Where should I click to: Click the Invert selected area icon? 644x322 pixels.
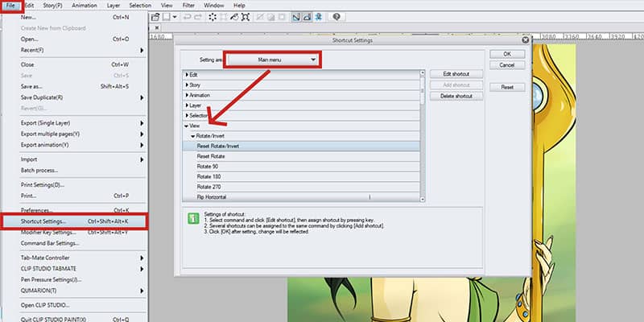tap(271, 17)
